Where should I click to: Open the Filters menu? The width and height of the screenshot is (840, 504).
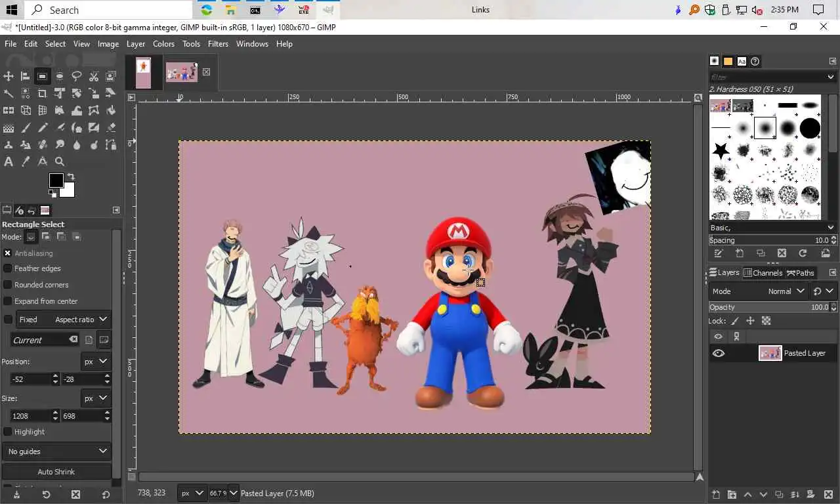(218, 44)
